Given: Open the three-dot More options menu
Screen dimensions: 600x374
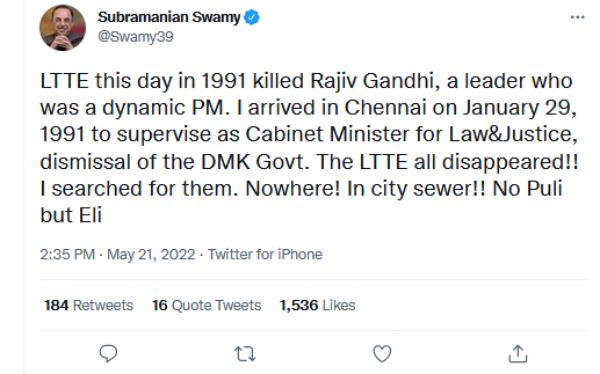Looking at the screenshot, I should point(577,17).
